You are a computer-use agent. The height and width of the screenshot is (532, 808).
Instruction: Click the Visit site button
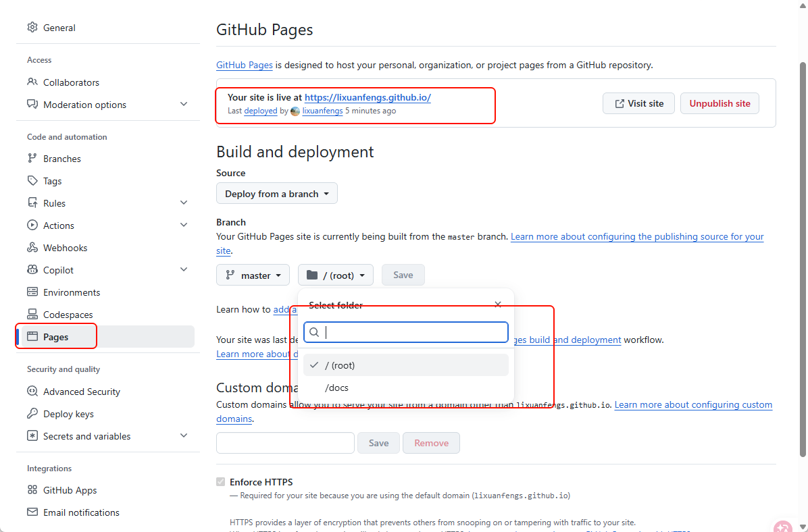click(638, 103)
